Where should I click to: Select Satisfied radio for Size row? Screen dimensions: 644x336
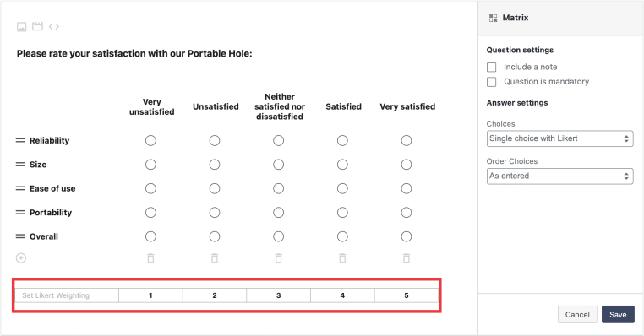pos(342,165)
